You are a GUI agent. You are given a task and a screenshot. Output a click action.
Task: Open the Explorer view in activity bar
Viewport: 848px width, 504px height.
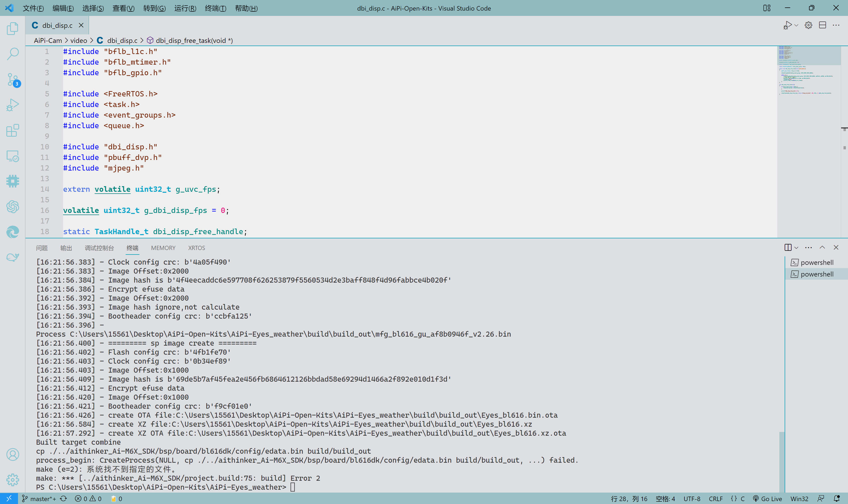[12, 28]
